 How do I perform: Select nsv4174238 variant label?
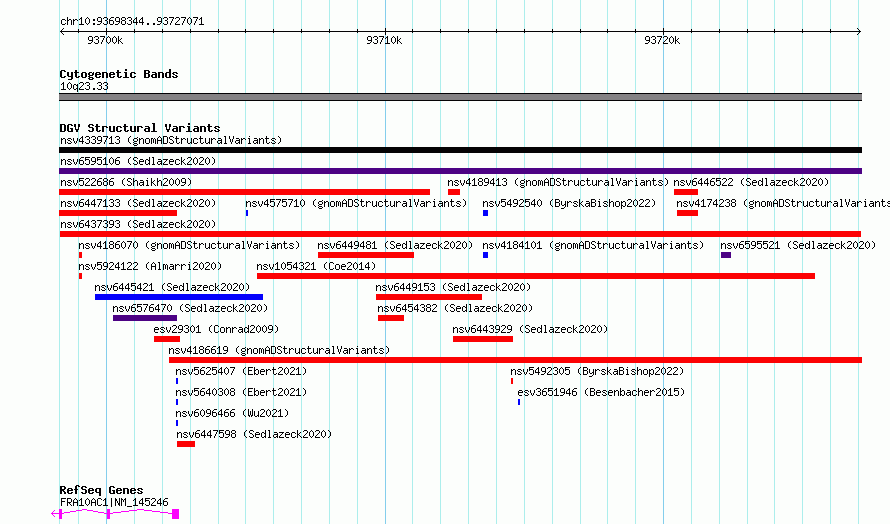pos(783,203)
